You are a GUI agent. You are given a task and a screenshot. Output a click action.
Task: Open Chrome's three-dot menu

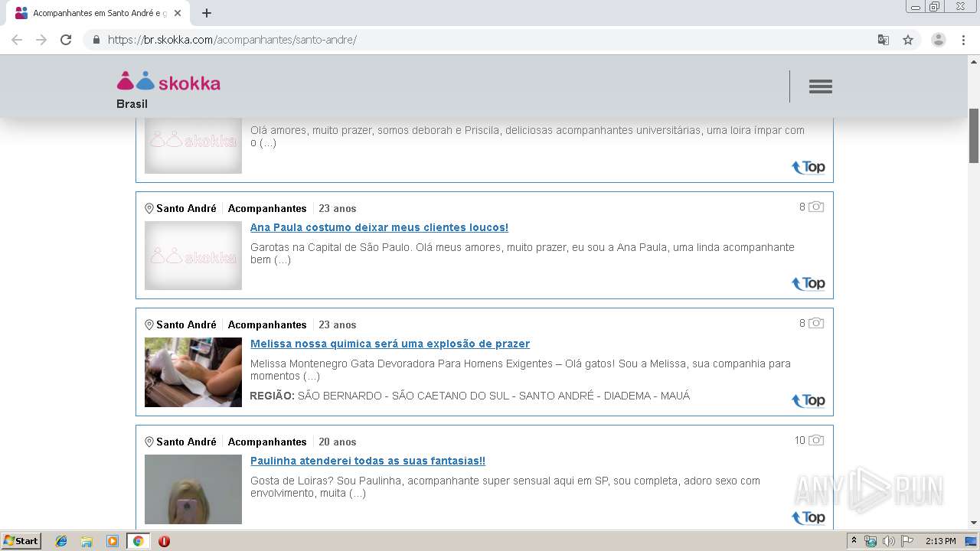click(964, 40)
